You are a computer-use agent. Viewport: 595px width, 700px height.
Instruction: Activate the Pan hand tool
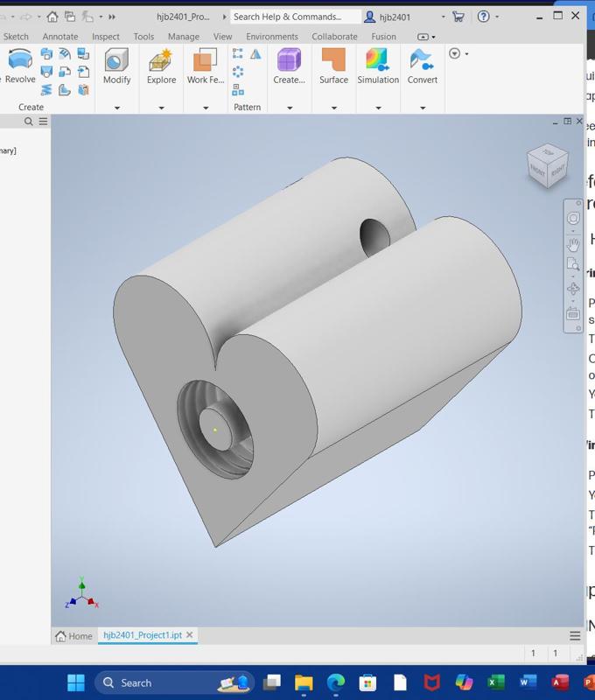[573, 244]
